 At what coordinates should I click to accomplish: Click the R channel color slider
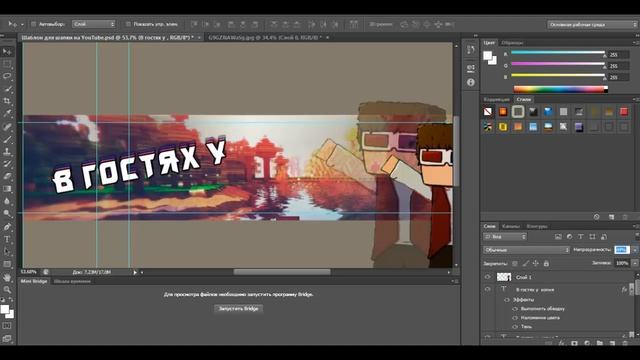558,53
